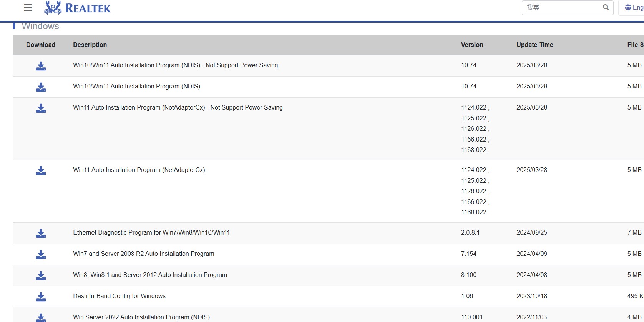
Task: Download Win Server 2022 NDIS driver
Action: (41, 317)
